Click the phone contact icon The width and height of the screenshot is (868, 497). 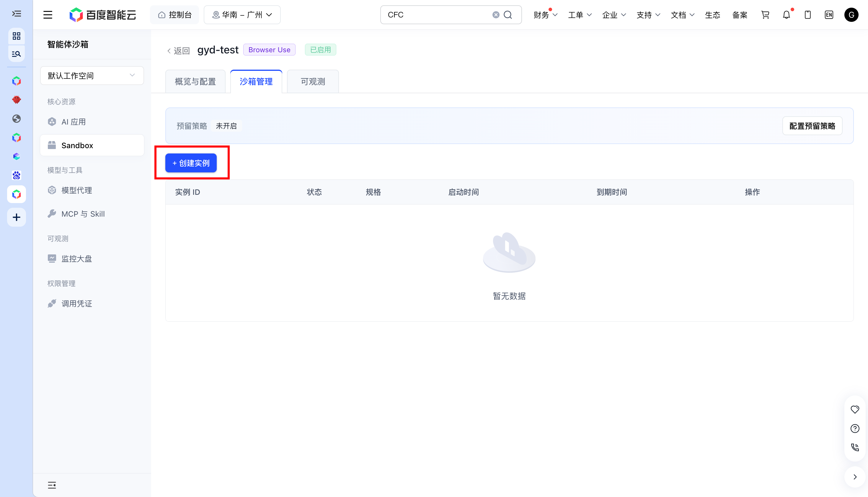(855, 447)
